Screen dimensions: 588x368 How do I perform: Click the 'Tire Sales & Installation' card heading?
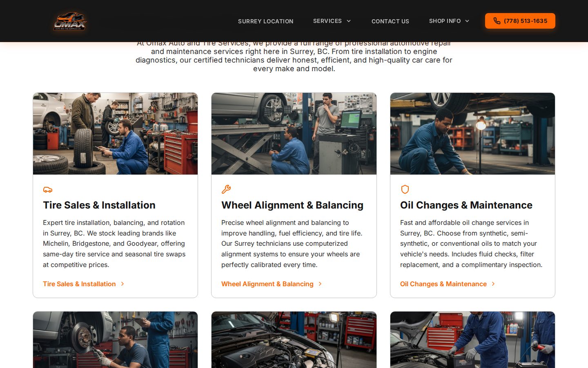99,205
